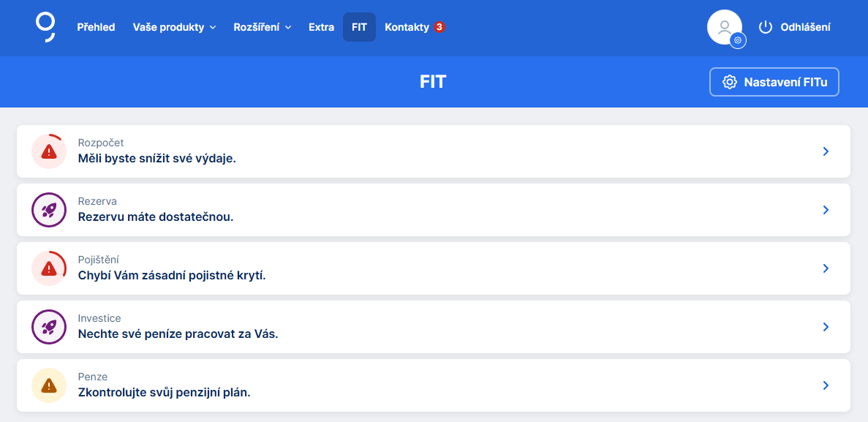Click the company logo in header
The height and width of the screenshot is (422, 868).
coord(45,27)
